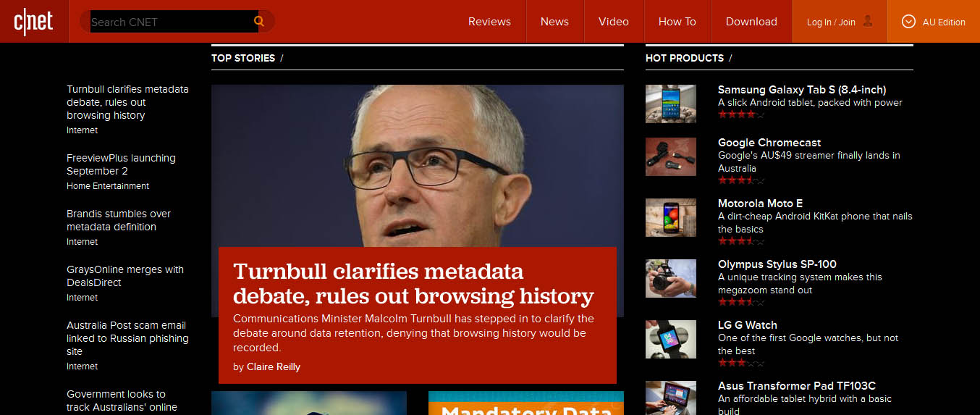Open the AU Edition dropdown chevron

click(x=909, y=22)
